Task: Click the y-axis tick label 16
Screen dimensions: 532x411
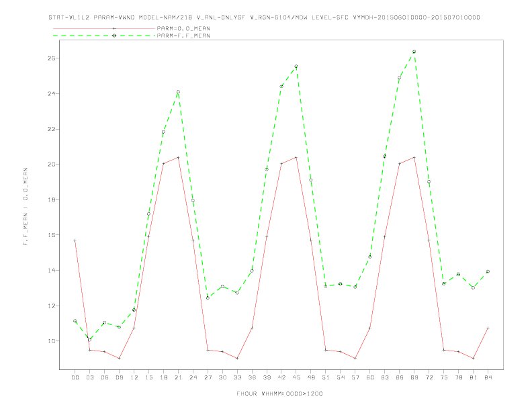Action: [x=52, y=235]
